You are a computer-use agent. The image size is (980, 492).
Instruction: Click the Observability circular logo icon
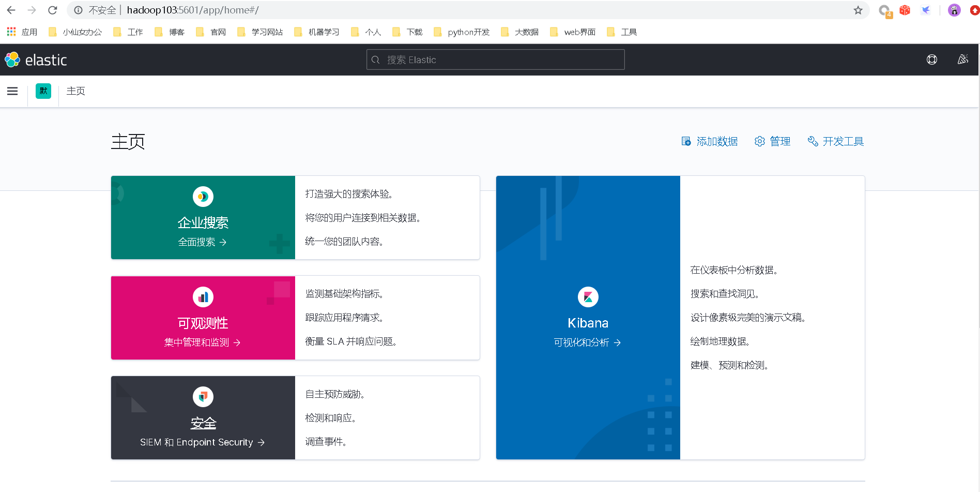[x=203, y=297]
